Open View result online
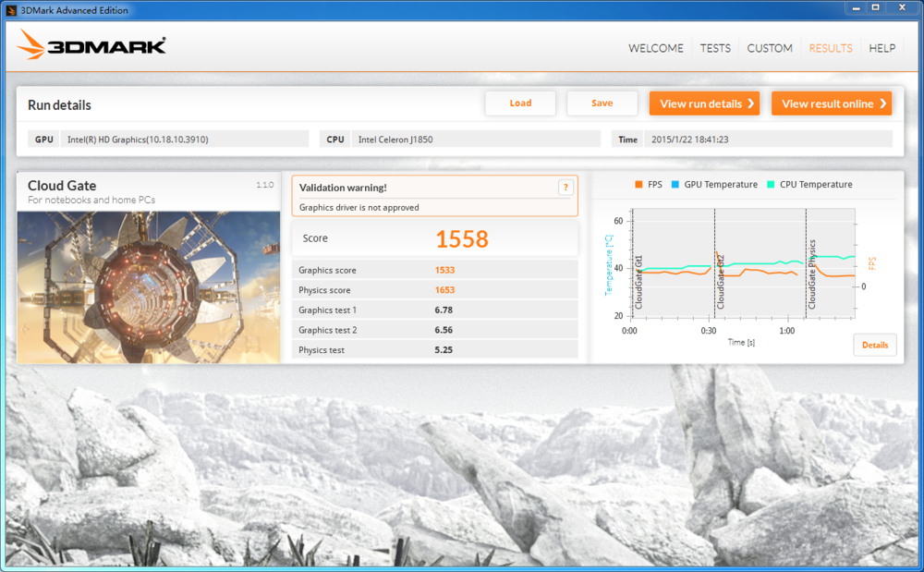Screen dimensions: 924x572 pyautogui.click(x=832, y=103)
